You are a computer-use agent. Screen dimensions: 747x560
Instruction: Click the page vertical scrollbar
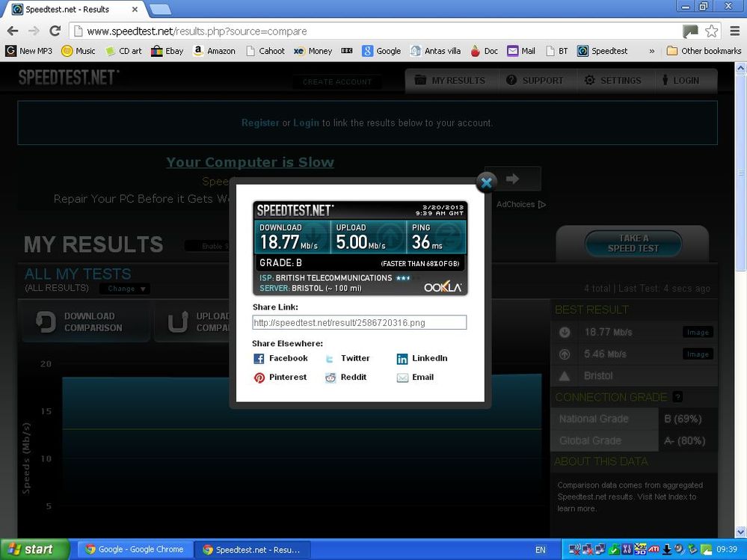point(740,300)
